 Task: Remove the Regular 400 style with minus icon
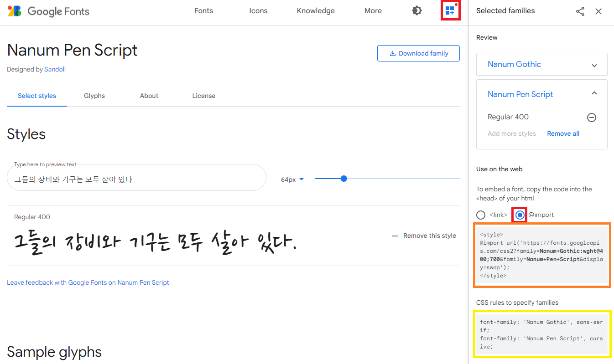point(591,118)
